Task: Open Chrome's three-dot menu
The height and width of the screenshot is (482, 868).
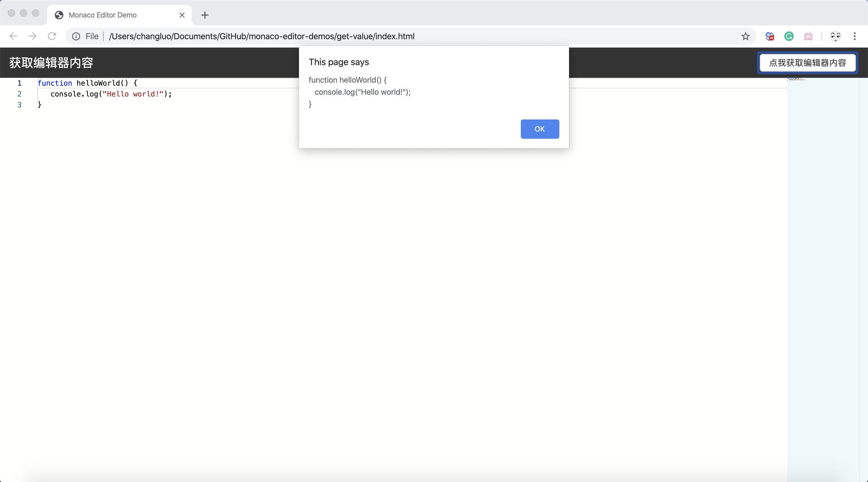Action: (854, 36)
